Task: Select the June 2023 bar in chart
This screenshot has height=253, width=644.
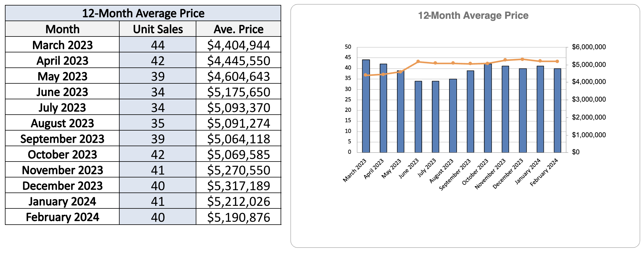Action: tap(418, 117)
